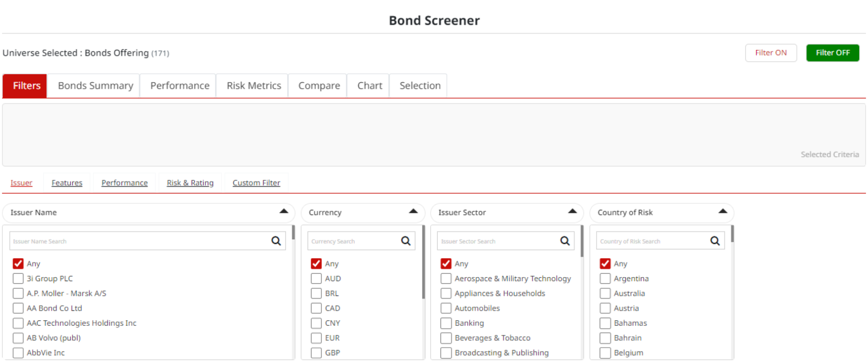868x361 pixels.
Task: Click the Currency list scrollbar
Action: 423,262
